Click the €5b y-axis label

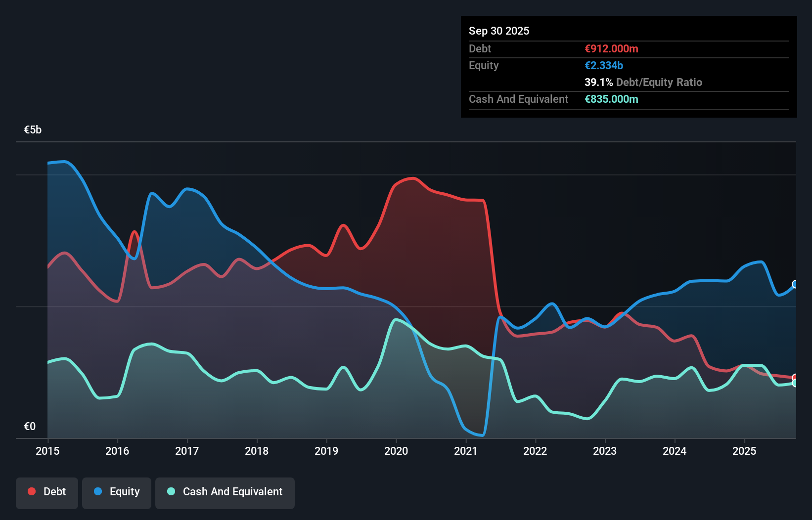pyautogui.click(x=33, y=130)
